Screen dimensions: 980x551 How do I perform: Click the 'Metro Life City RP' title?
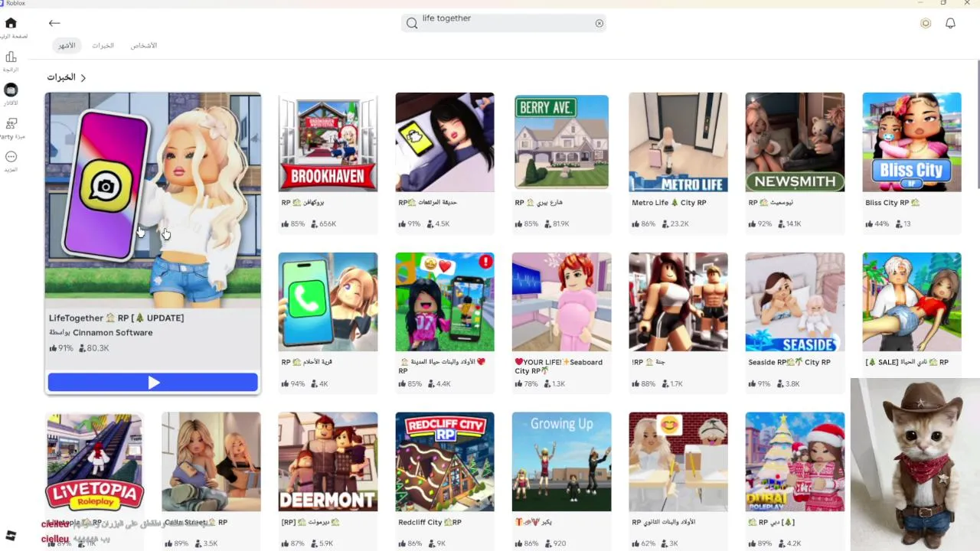[669, 203]
